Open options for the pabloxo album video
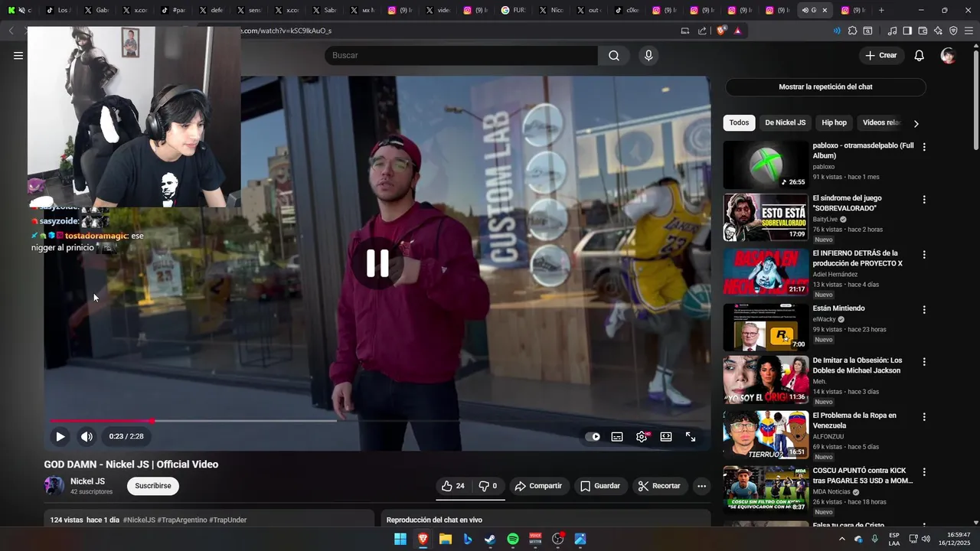This screenshot has width=980, height=551. (x=924, y=146)
